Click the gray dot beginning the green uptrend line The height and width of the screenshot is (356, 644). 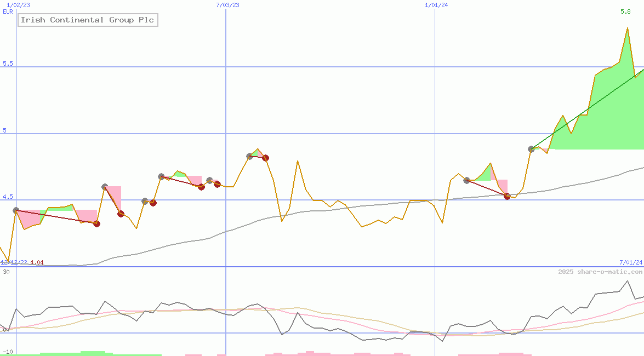[x=531, y=149]
